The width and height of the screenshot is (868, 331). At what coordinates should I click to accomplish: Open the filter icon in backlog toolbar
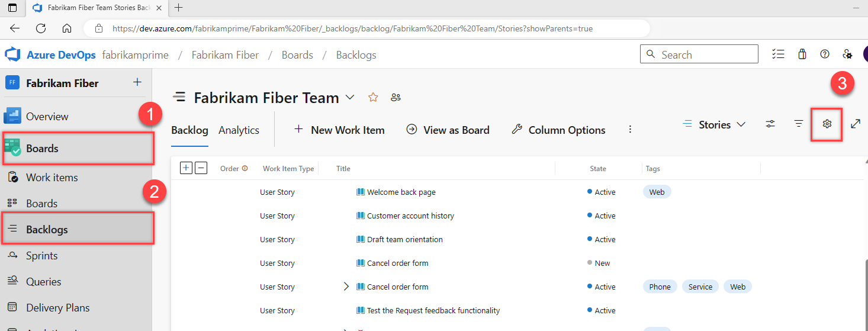[799, 124]
